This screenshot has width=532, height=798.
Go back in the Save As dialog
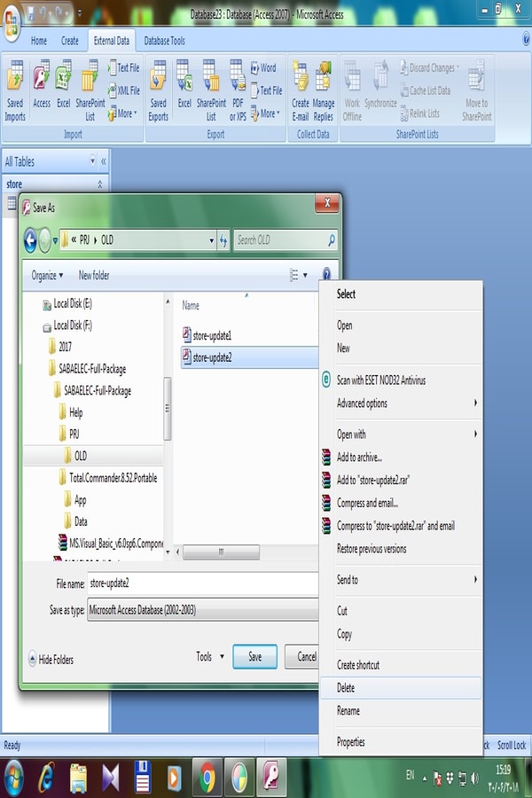click(x=30, y=240)
